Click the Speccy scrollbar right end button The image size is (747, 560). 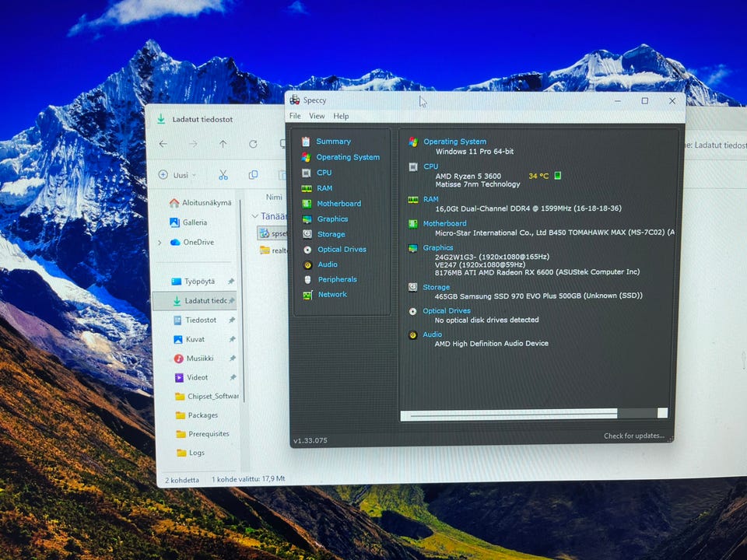pos(662,413)
